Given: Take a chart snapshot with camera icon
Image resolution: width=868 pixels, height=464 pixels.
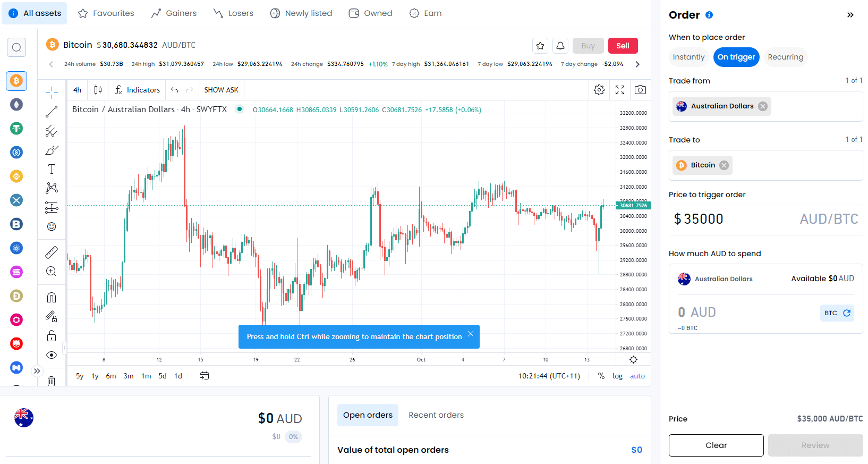Looking at the screenshot, I should tap(640, 90).
